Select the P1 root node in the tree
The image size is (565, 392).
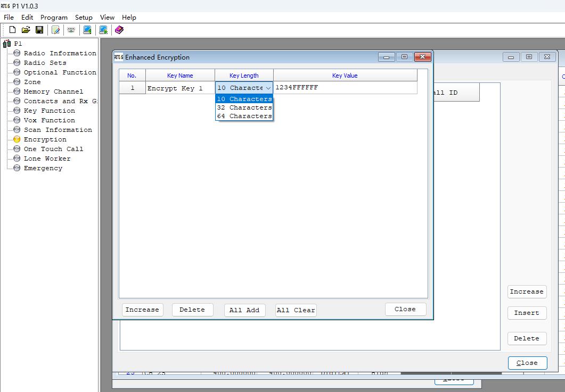18,44
